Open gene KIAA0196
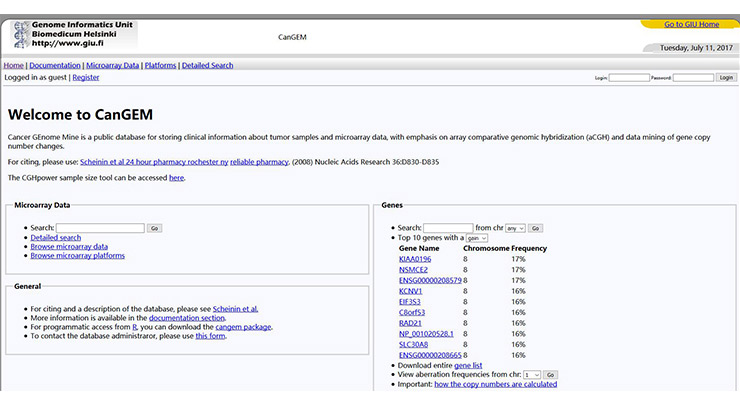 (415, 259)
